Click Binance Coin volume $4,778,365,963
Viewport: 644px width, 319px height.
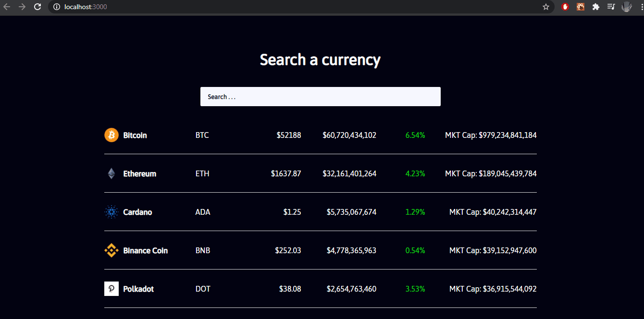(x=352, y=251)
